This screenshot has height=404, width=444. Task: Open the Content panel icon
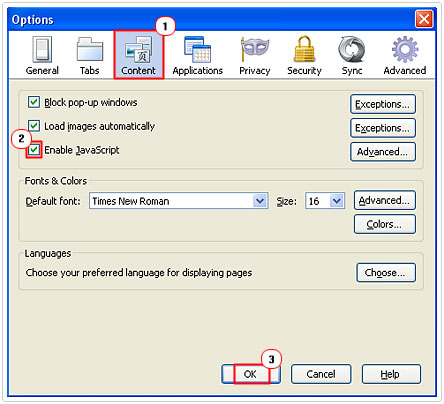point(139,49)
